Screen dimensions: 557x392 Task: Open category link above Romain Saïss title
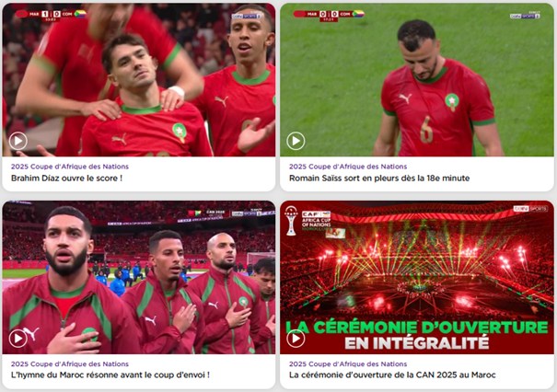coord(348,167)
